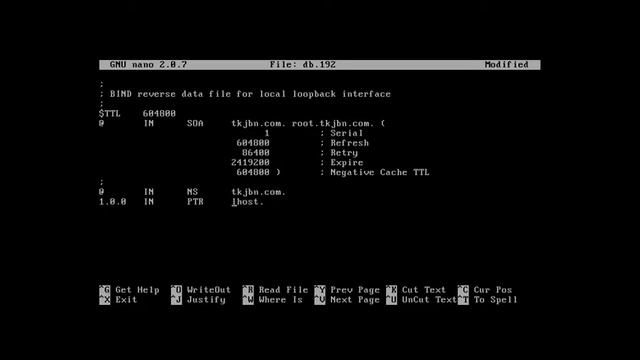Click the 604800 Refresh value
Viewport: 640px width, 360px height.
coord(253,143)
